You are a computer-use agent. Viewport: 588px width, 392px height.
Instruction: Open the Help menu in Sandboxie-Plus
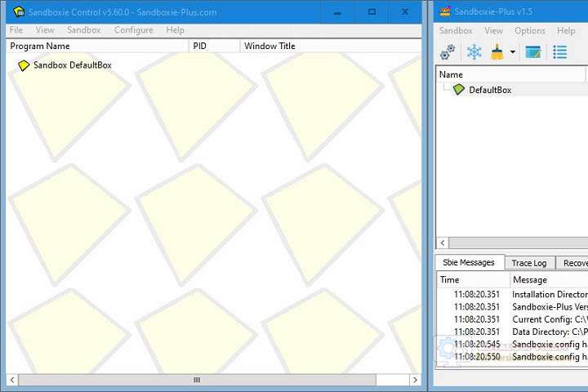point(566,31)
